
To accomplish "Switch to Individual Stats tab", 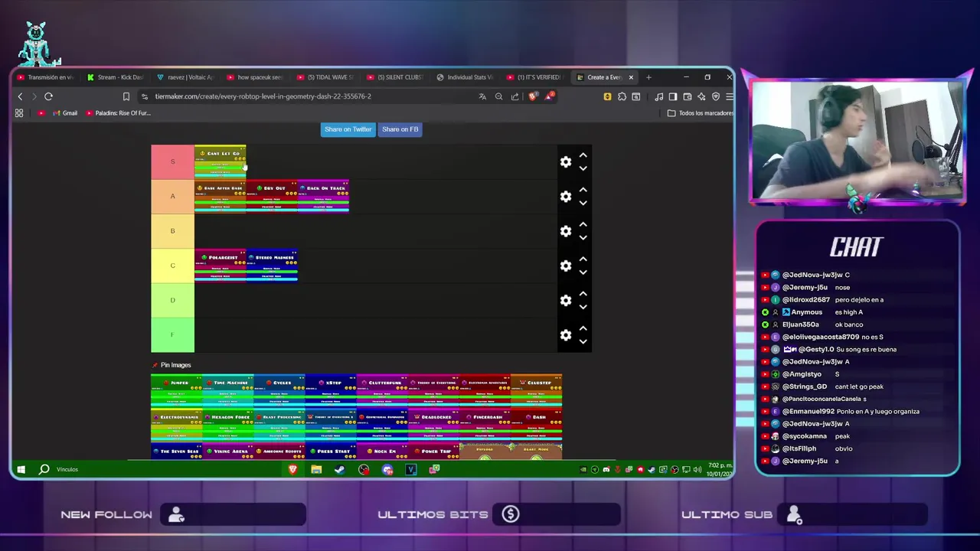I will pos(465,77).
